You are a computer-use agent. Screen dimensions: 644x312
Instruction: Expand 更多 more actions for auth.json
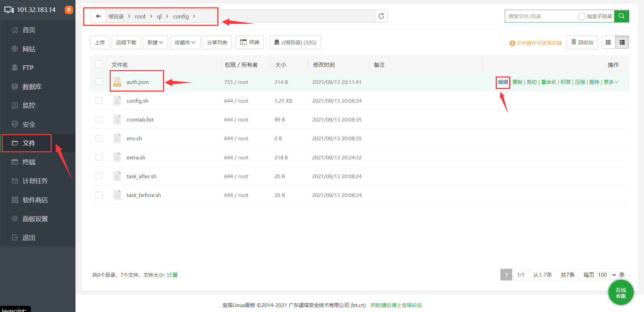611,82
